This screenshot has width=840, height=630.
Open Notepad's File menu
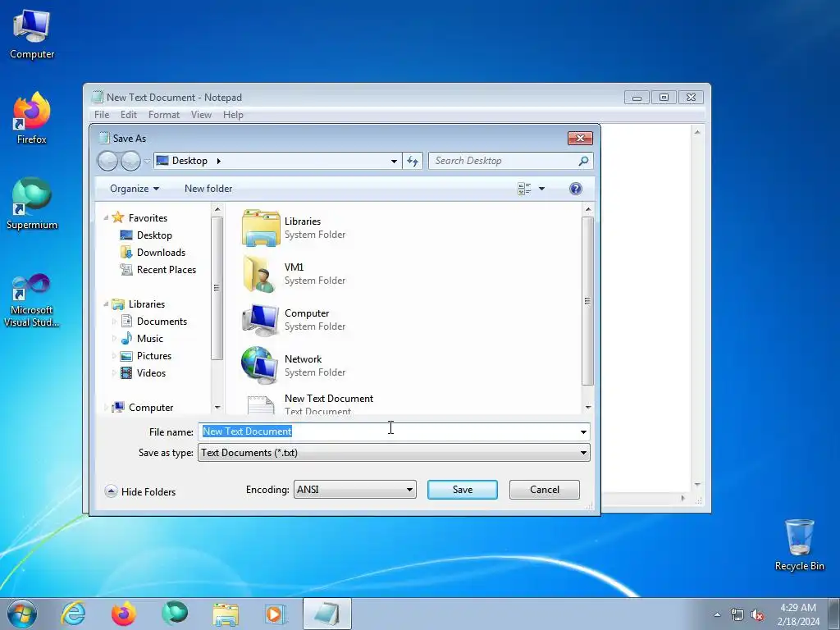pyautogui.click(x=102, y=115)
